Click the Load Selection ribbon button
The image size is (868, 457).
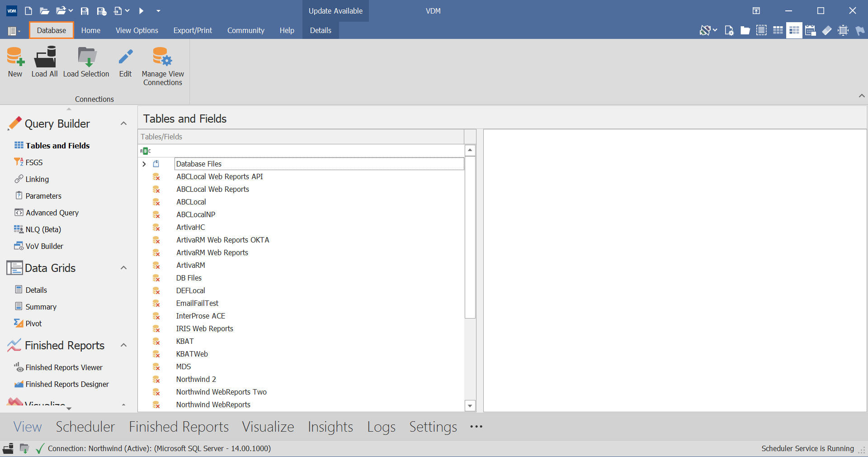tap(86, 62)
